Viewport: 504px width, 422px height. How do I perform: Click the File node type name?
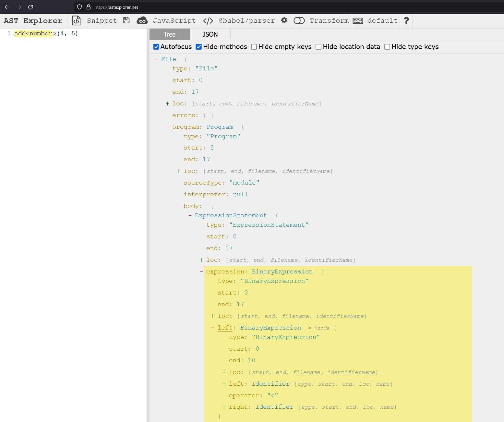169,59
